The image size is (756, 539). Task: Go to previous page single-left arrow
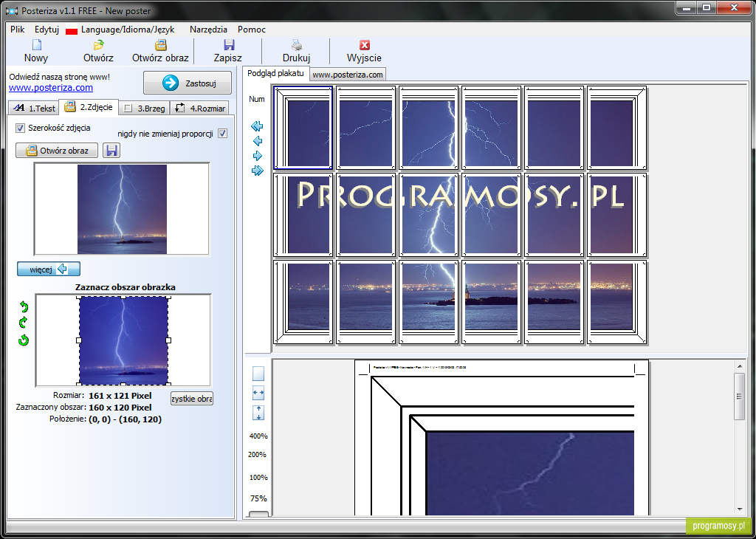tap(258, 141)
